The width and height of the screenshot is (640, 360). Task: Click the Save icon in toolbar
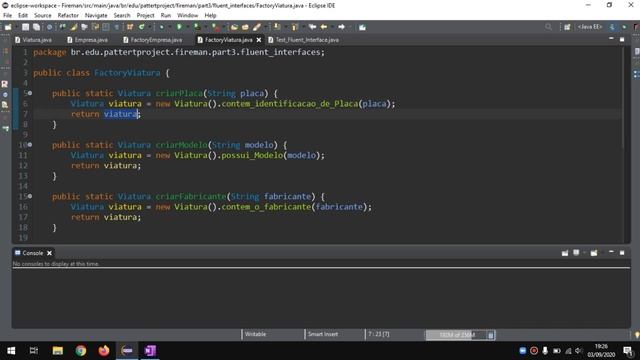pos(25,27)
